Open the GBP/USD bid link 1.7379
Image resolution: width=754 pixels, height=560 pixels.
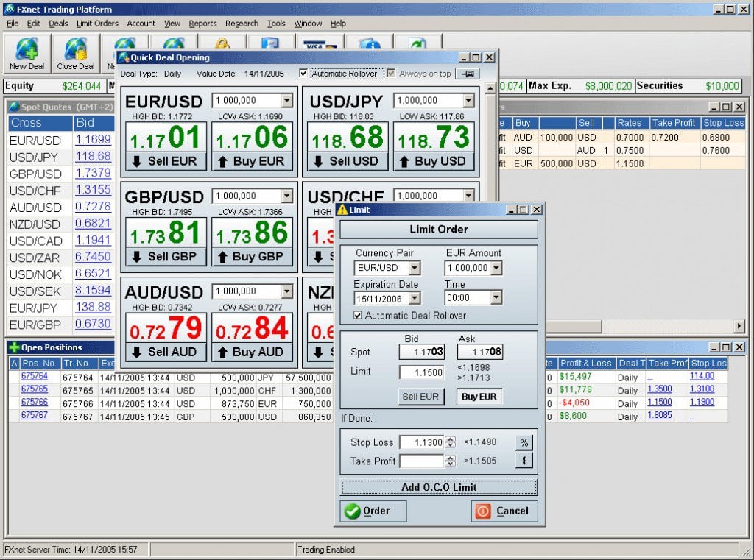(x=93, y=173)
